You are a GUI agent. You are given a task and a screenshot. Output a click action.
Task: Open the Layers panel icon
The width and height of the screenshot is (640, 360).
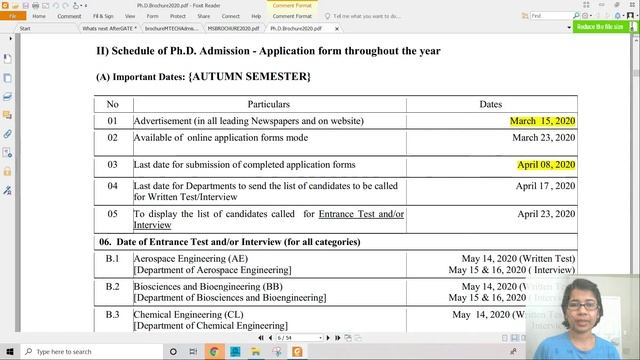(x=7, y=97)
